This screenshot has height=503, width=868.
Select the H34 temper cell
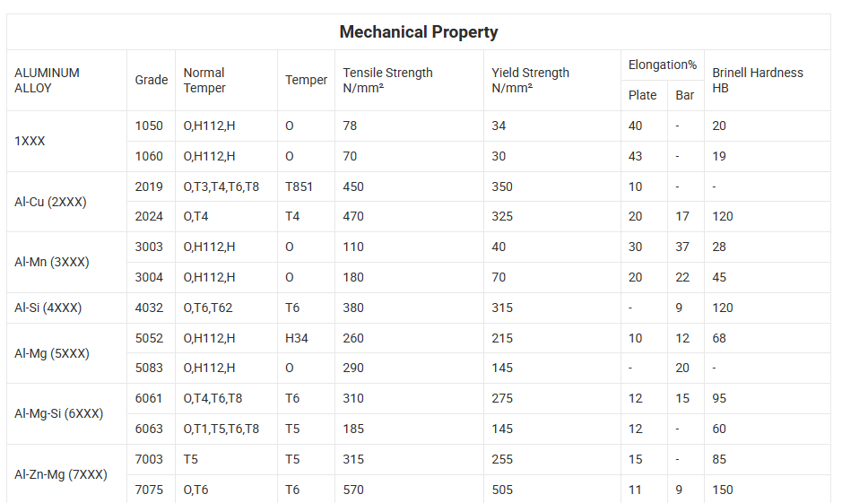point(296,339)
